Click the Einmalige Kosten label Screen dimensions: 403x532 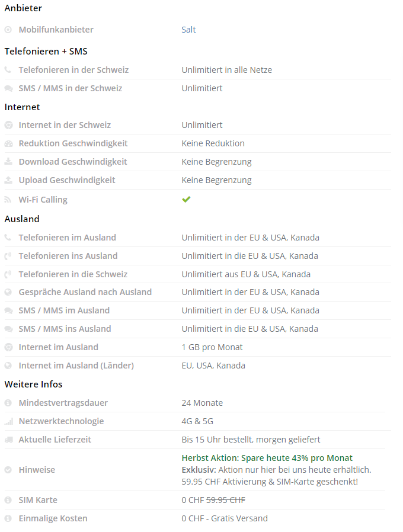(53, 518)
